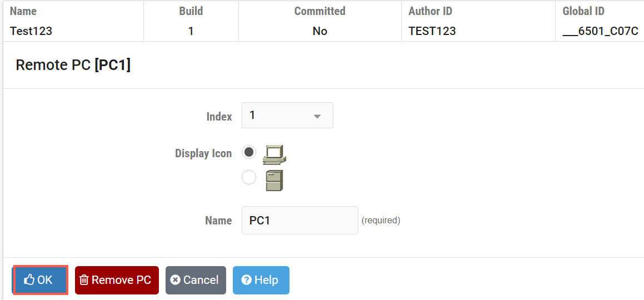
Task: Click the question mark Help icon
Action: tap(247, 280)
